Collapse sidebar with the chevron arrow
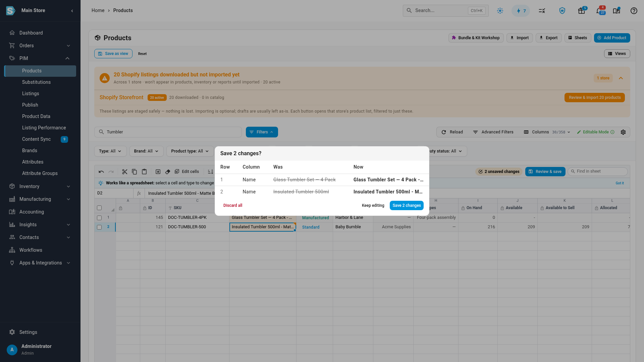 click(72, 11)
